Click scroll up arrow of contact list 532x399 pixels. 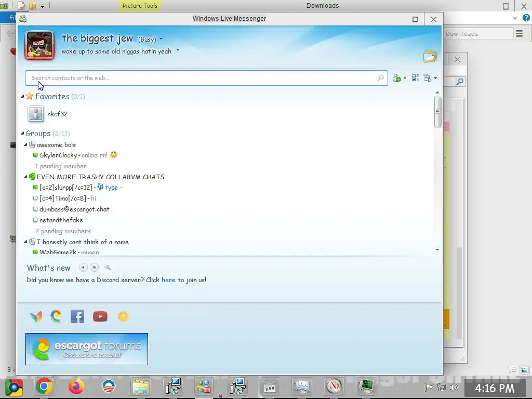pyautogui.click(x=437, y=92)
